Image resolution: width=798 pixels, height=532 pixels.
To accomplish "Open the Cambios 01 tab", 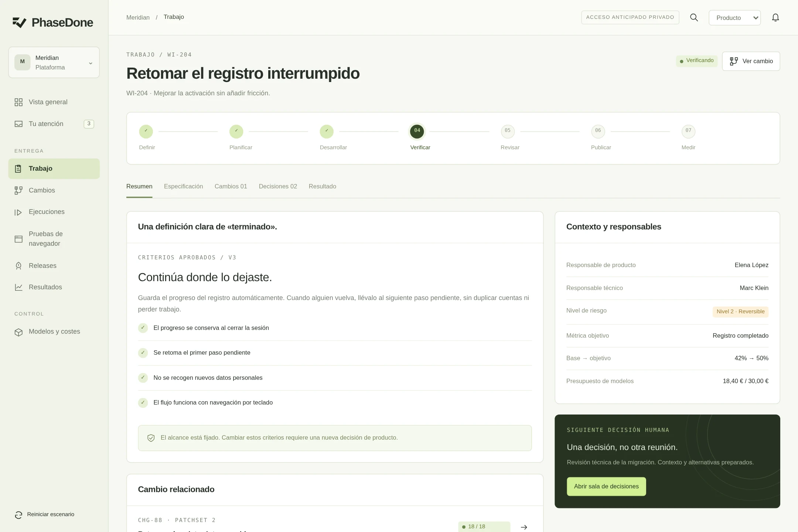I will pyautogui.click(x=231, y=187).
